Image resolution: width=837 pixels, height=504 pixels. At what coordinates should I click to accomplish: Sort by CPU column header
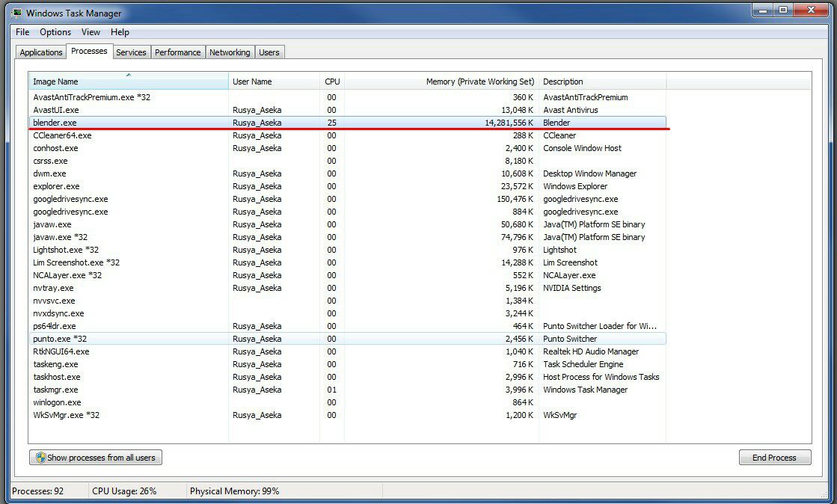(x=332, y=82)
